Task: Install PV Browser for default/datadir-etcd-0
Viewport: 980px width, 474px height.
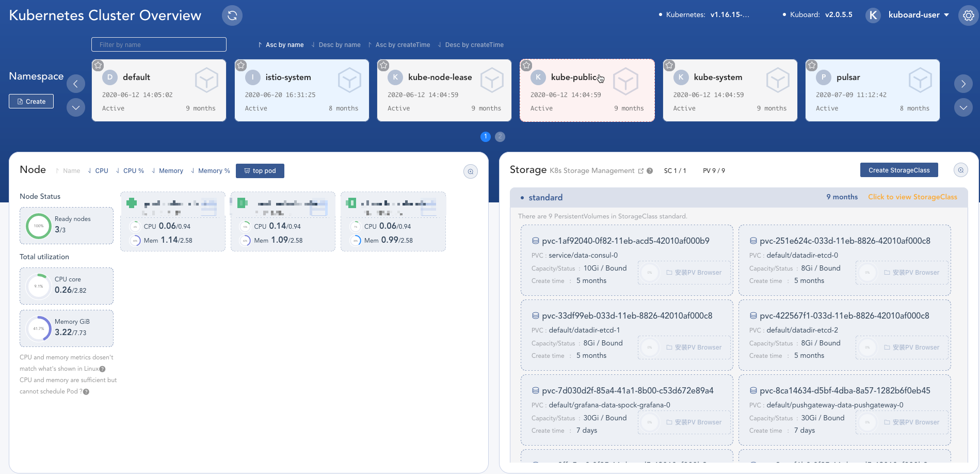Action: click(x=912, y=273)
